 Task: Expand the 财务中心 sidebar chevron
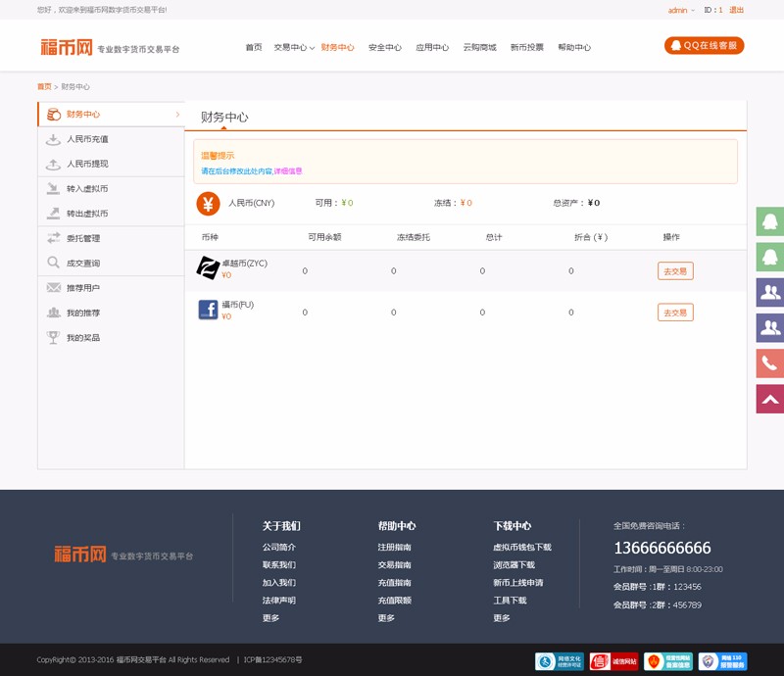point(177,115)
